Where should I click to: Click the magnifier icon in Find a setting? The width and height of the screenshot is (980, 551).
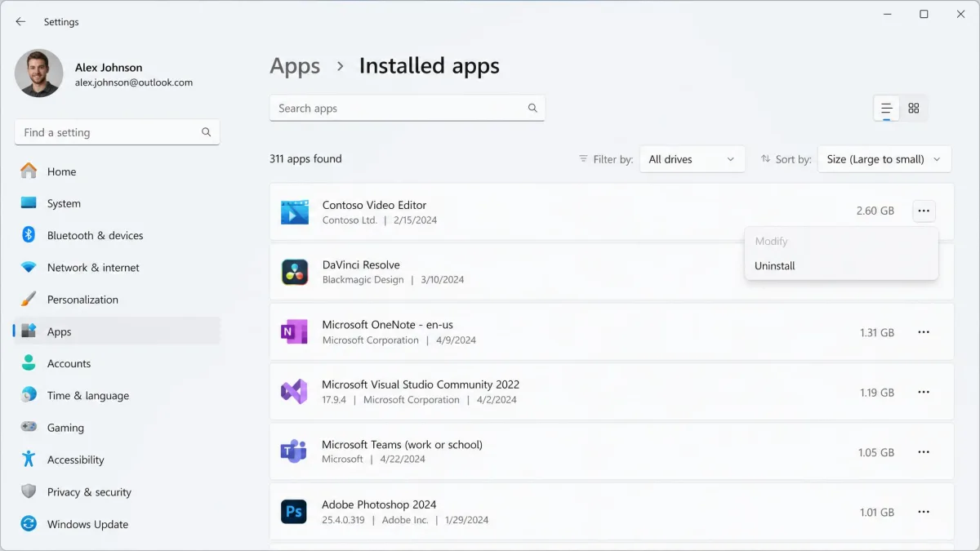pyautogui.click(x=207, y=132)
